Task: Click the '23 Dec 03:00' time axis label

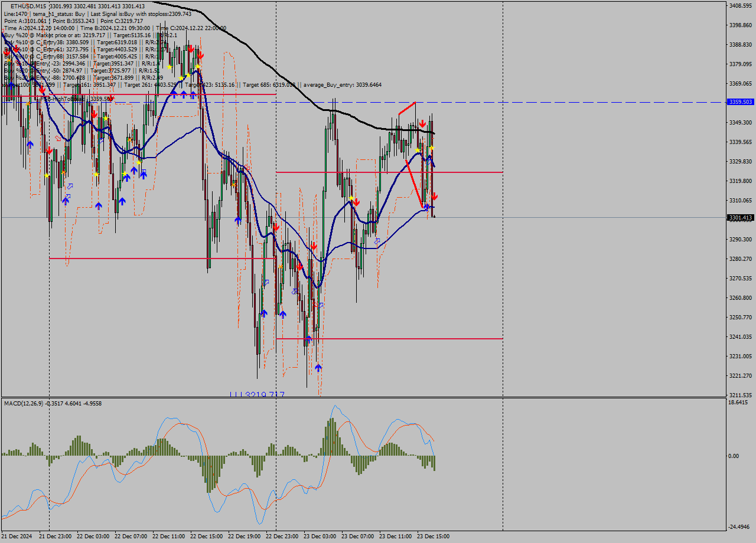Action: pos(320,537)
